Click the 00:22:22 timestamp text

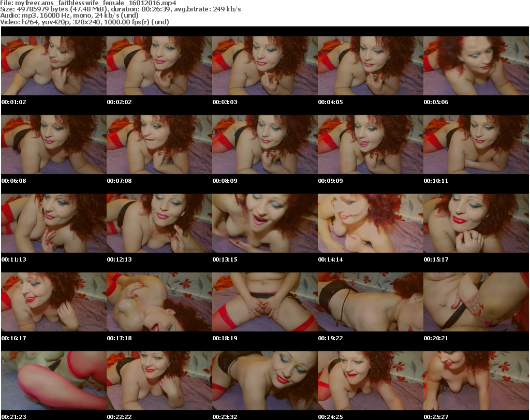coord(120,417)
